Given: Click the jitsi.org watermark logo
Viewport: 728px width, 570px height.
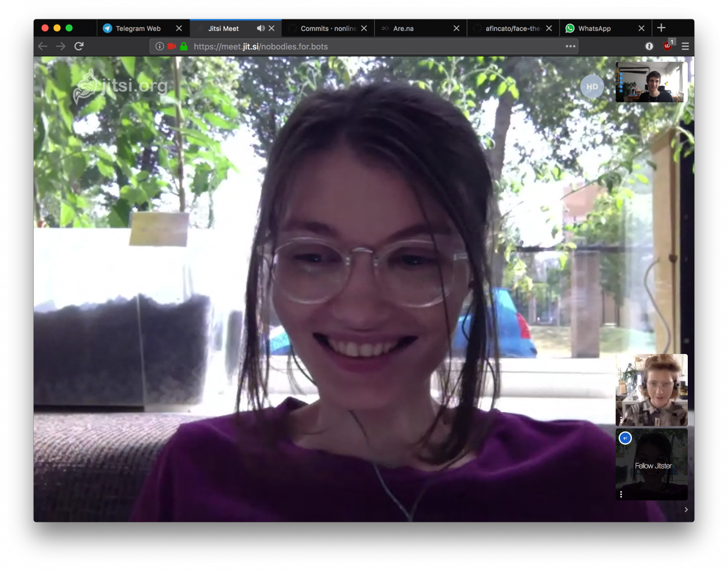Looking at the screenshot, I should click(x=121, y=87).
